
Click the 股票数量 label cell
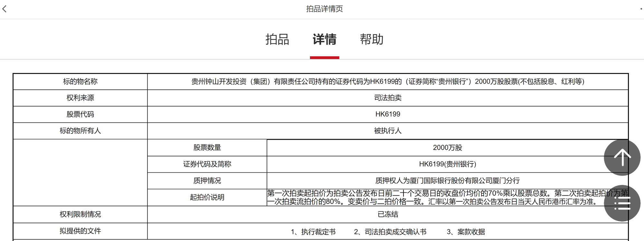pos(207,148)
